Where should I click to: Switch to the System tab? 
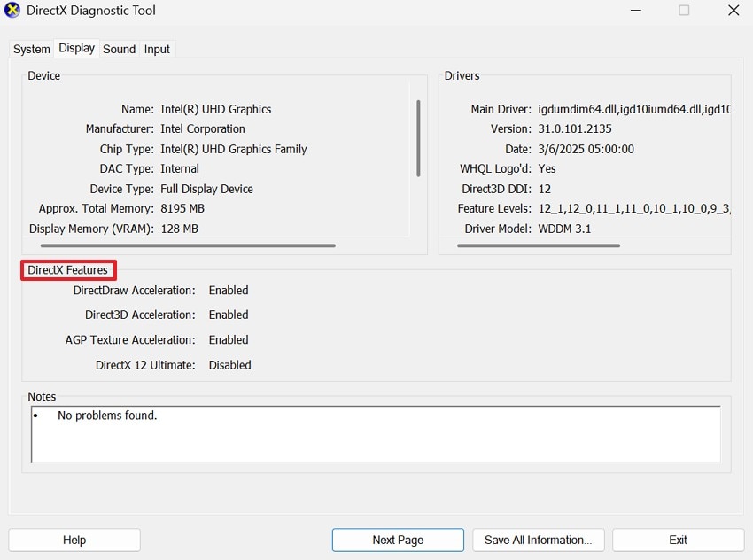31,49
